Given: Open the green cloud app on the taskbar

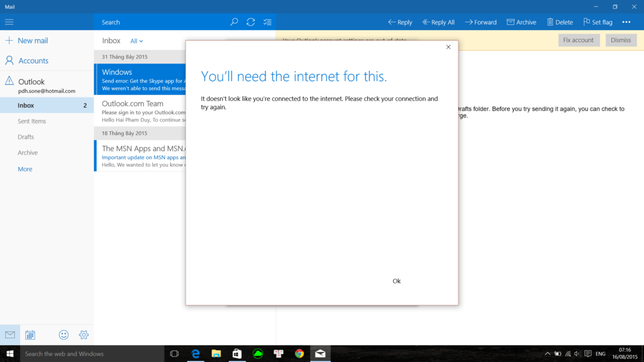Looking at the screenshot, I should [x=258, y=354].
